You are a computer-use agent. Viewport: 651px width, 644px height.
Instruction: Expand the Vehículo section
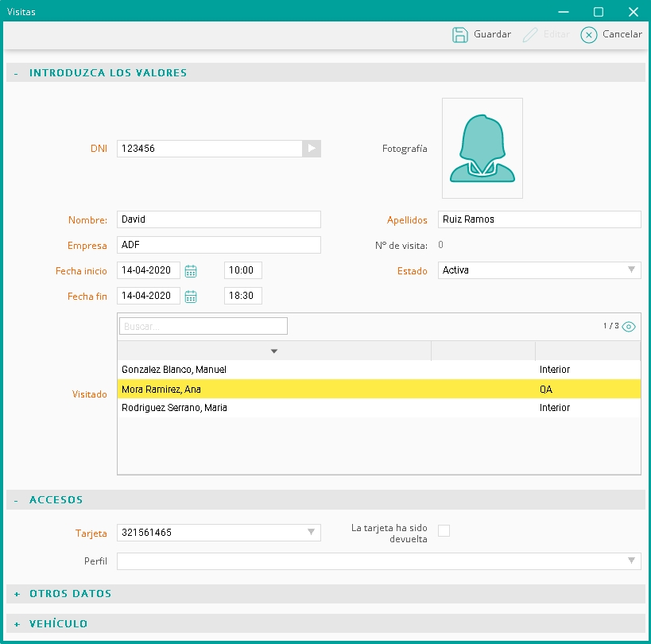[17, 624]
